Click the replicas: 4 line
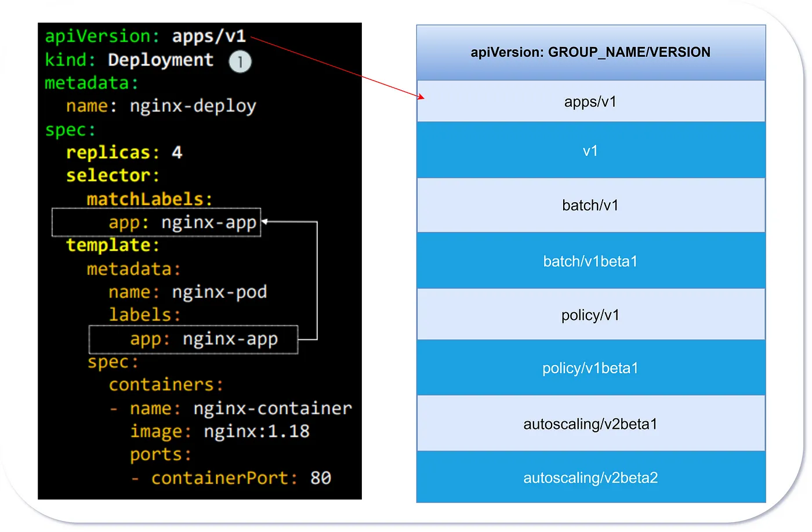Screen dimensions: 812x532 tap(124, 152)
